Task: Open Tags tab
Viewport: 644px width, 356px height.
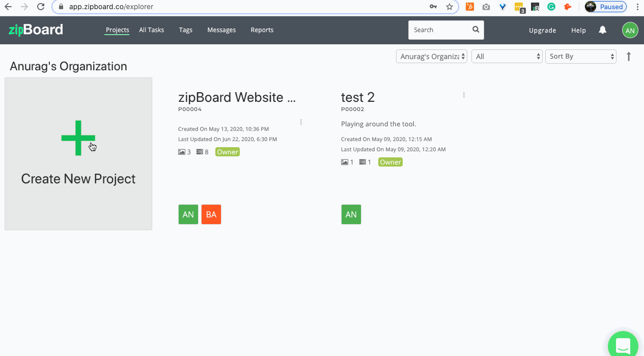Action: coord(186,30)
